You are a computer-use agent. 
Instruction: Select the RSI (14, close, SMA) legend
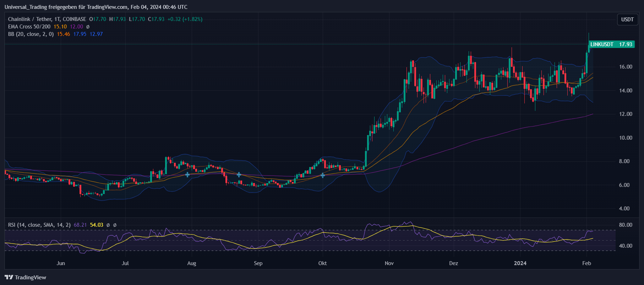point(39,225)
